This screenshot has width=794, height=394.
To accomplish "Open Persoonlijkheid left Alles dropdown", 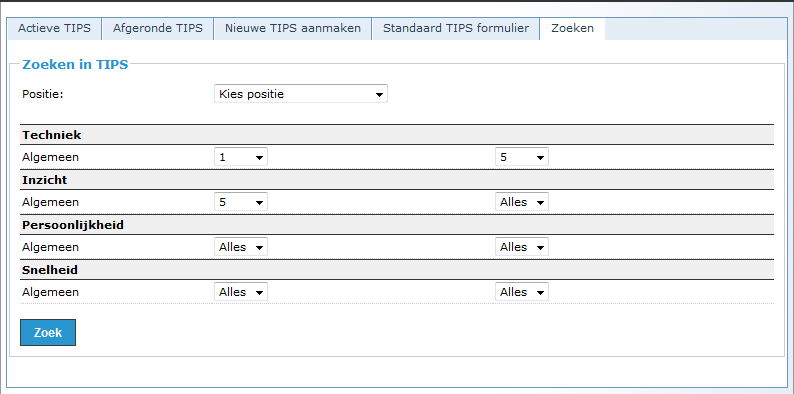I will (241, 247).
